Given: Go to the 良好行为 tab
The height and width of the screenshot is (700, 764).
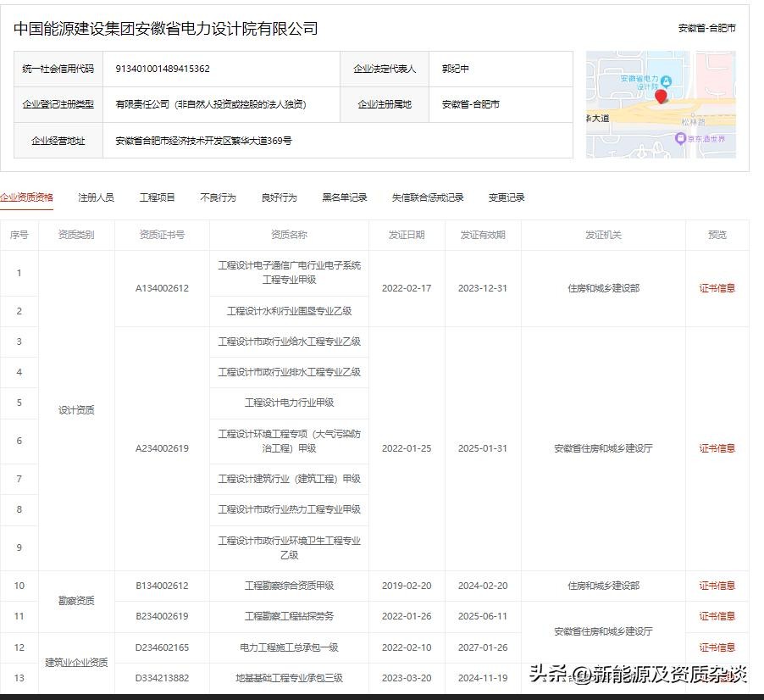Looking at the screenshot, I should pos(279,197).
